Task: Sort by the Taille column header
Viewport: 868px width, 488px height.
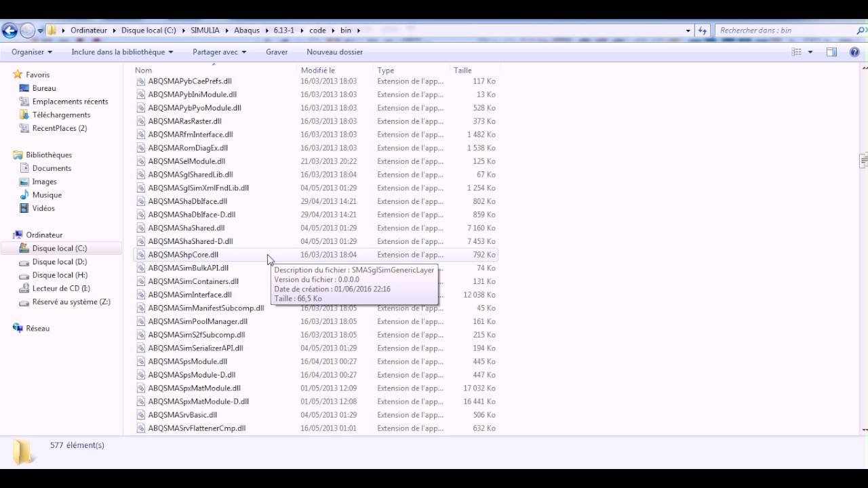Action: click(475, 70)
